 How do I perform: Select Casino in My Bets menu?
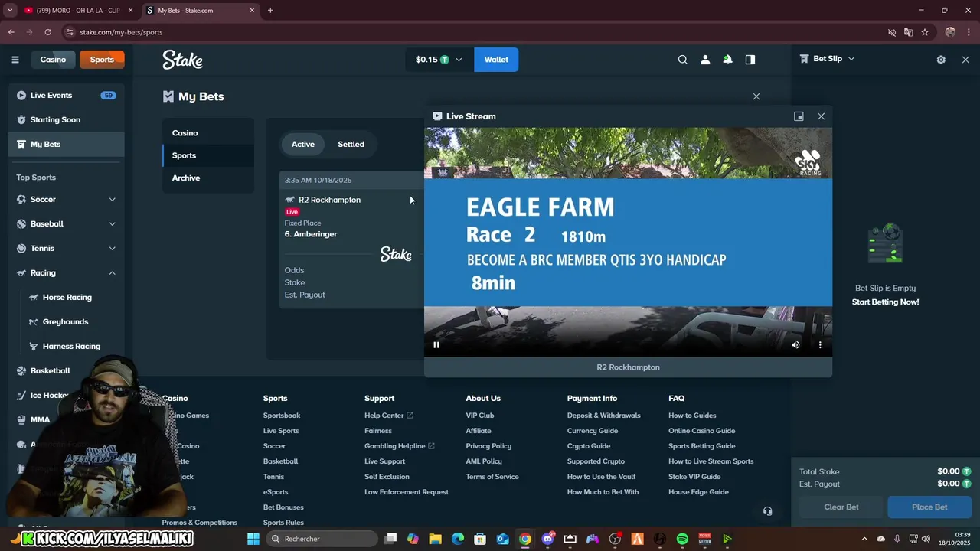point(207,133)
